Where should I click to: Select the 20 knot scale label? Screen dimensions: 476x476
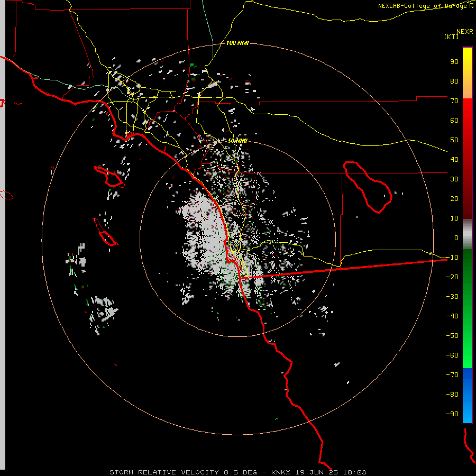(x=454, y=198)
